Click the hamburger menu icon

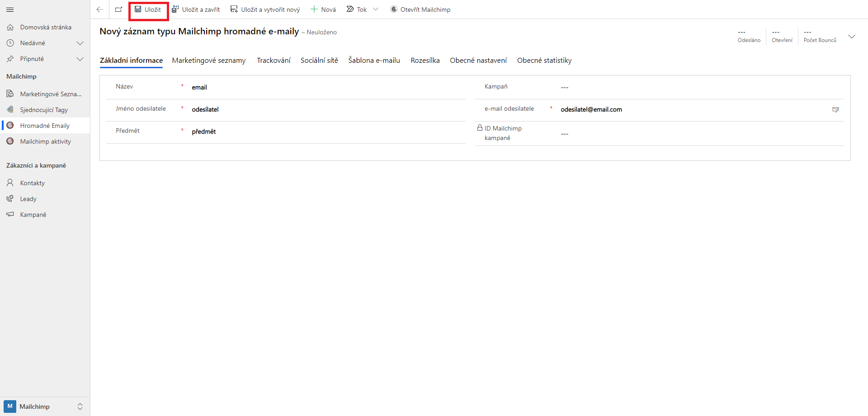10,9
